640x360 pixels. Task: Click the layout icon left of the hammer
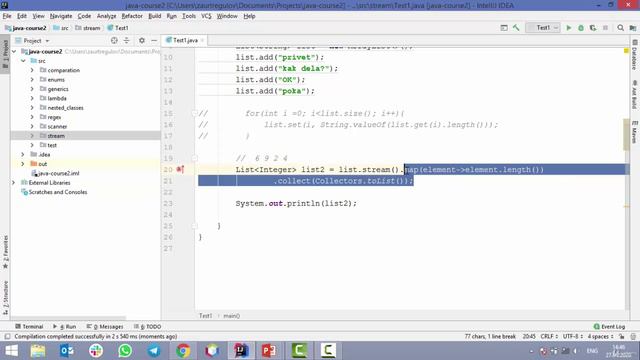(504, 28)
